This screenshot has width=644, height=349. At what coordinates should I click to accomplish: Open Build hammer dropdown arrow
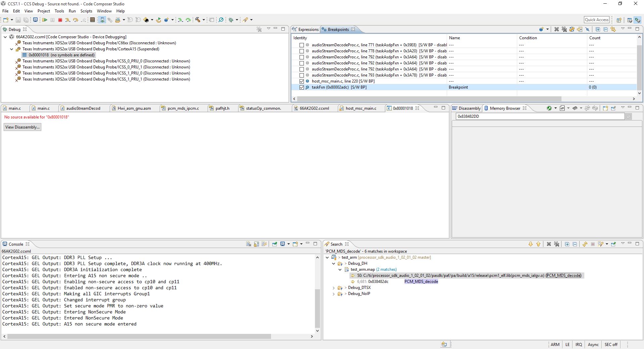(204, 20)
